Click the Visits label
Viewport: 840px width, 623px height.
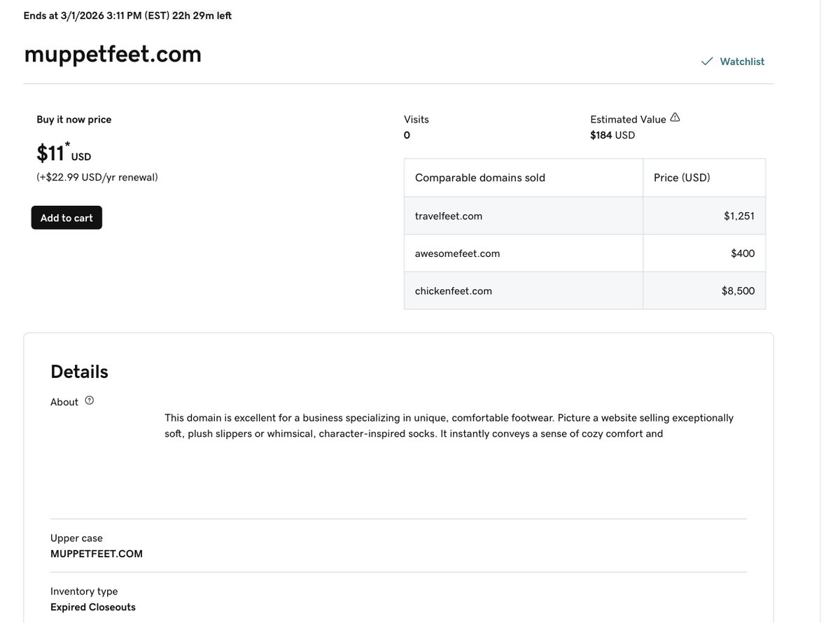pos(416,120)
